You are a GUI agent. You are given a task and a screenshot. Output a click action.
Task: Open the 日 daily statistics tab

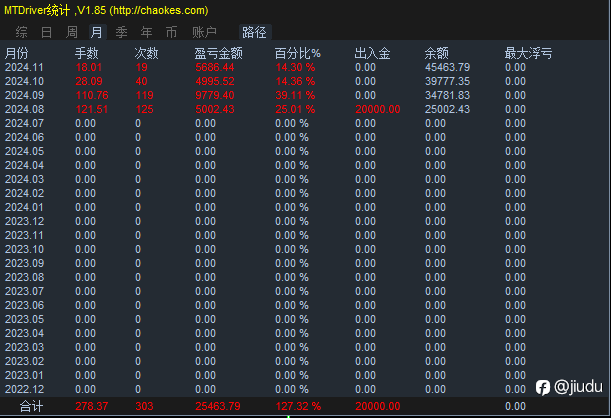coord(46,32)
